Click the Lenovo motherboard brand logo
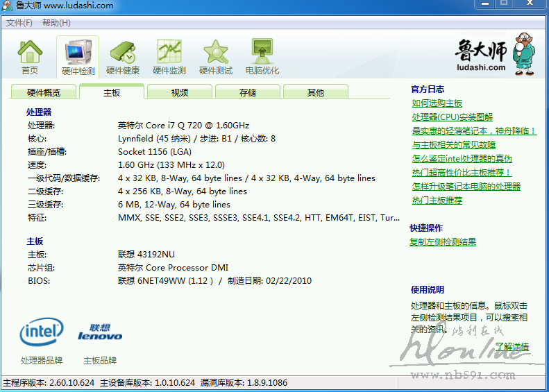Screen dimensions: 549x392 click(x=100, y=332)
